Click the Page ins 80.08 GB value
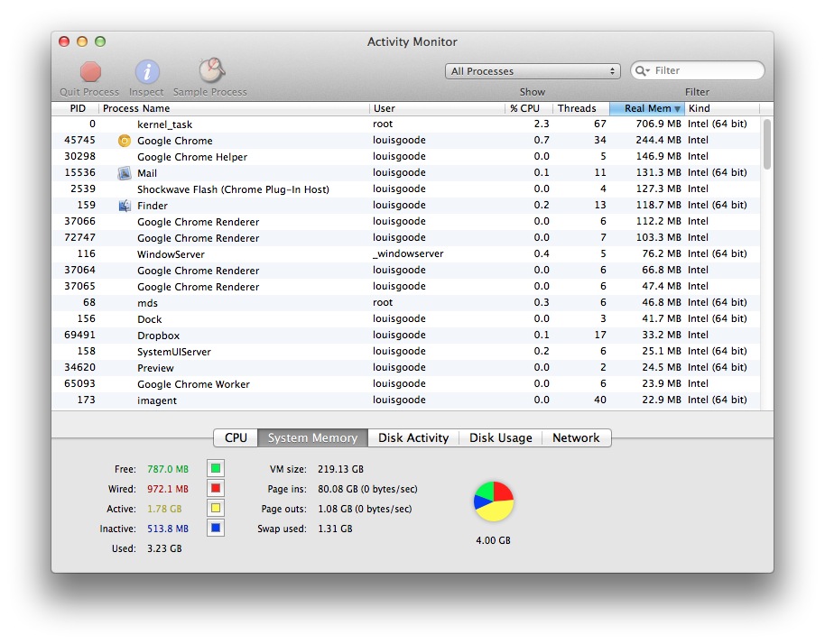This screenshot has width=825, height=644. click(x=367, y=489)
